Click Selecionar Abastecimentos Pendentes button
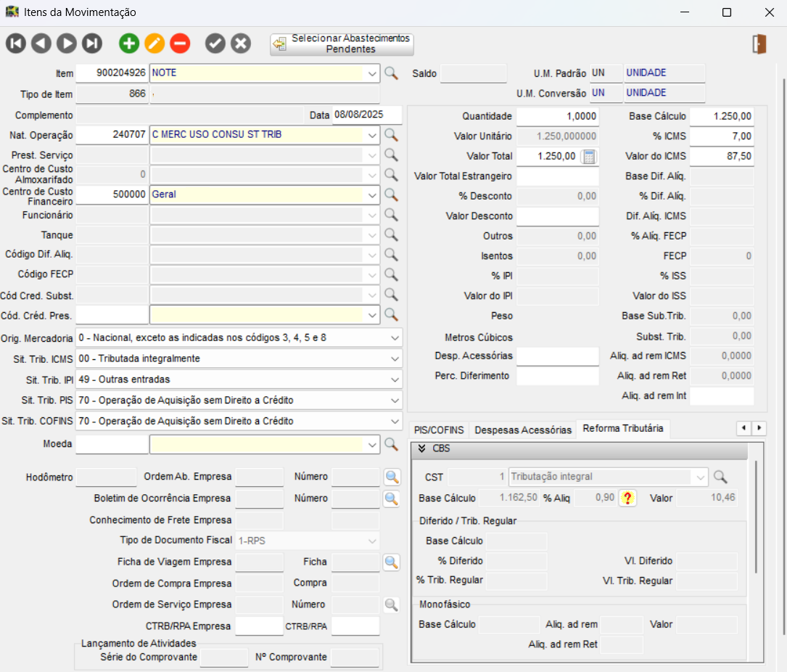The height and width of the screenshot is (672, 787). (342, 44)
